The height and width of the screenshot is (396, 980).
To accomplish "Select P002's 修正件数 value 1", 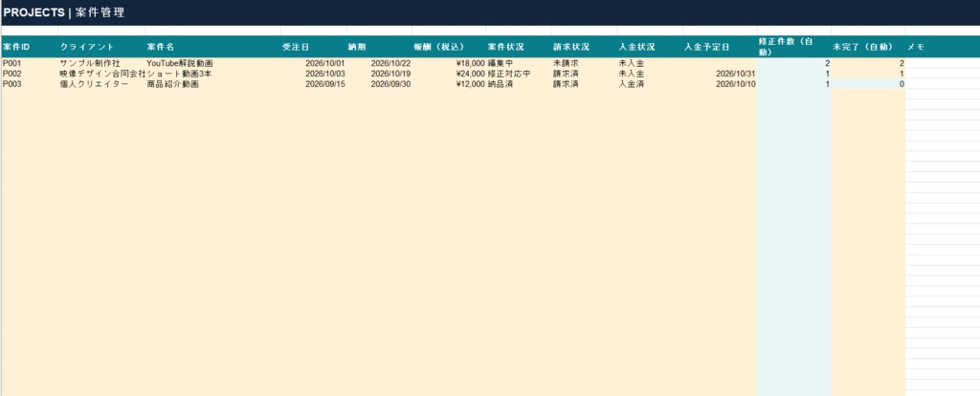I will pos(793,74).
